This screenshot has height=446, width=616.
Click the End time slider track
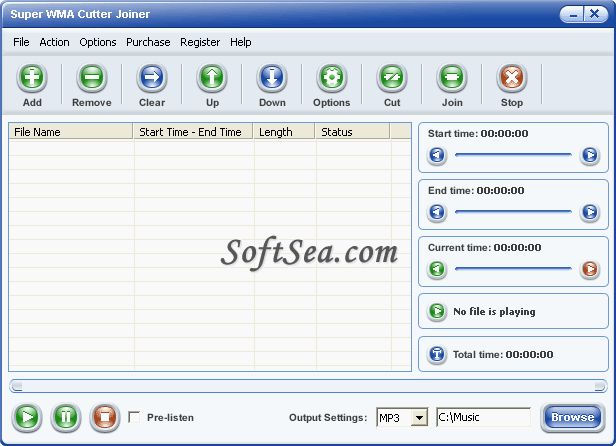(513, 212)
